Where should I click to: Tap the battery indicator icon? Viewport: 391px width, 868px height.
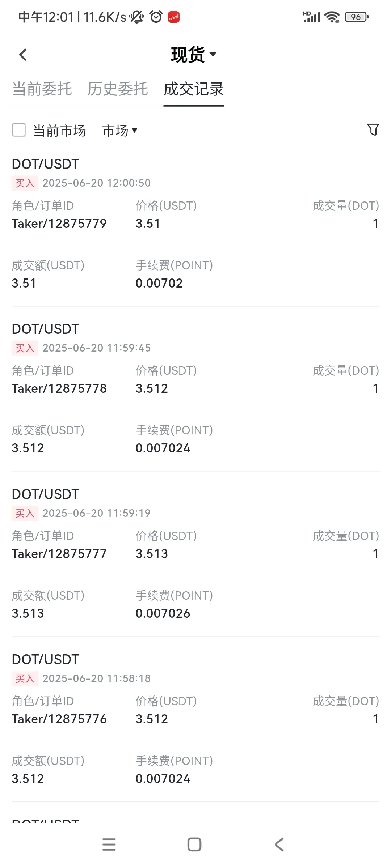click(x=357, y=17)
